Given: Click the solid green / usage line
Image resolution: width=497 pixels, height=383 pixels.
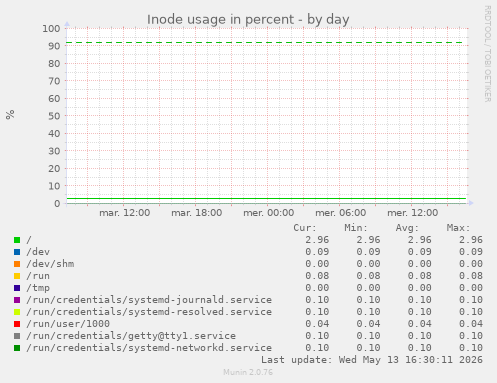Looking at the screenshot, I should coord(266,198).
